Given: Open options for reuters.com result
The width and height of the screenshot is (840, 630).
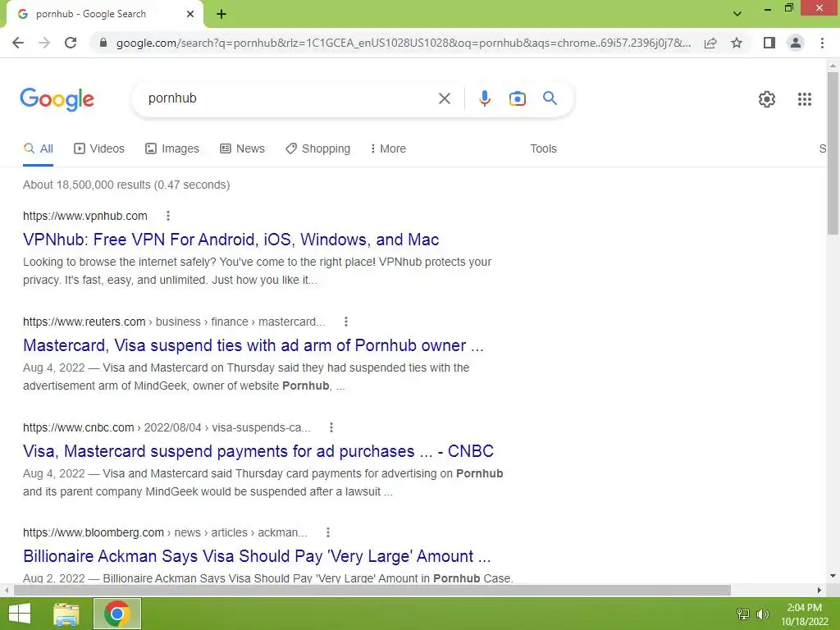Looking at the screenshot, I should click(x=346, y=322).
